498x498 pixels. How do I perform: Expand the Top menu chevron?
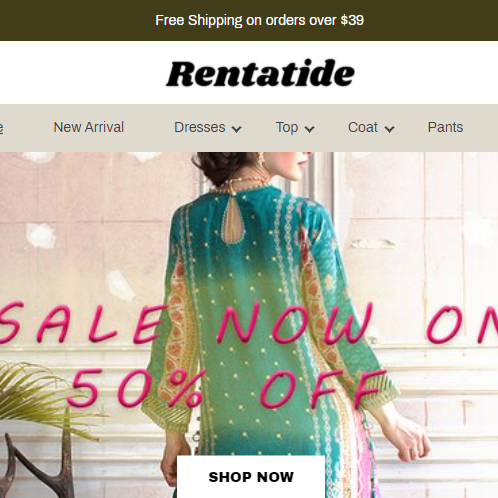[x=310, y=129]
